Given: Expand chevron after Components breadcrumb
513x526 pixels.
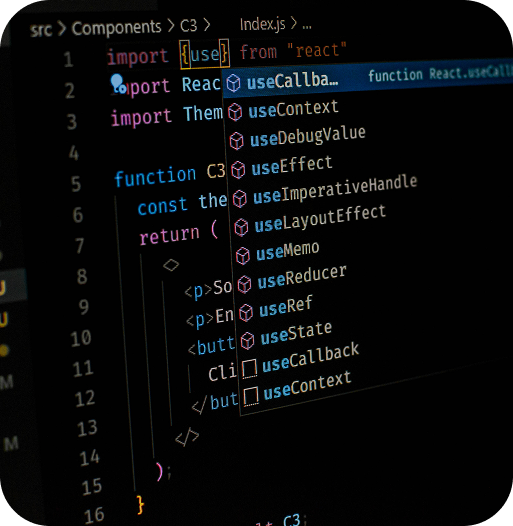Looking at the screenshot, I should pos(171,25).
